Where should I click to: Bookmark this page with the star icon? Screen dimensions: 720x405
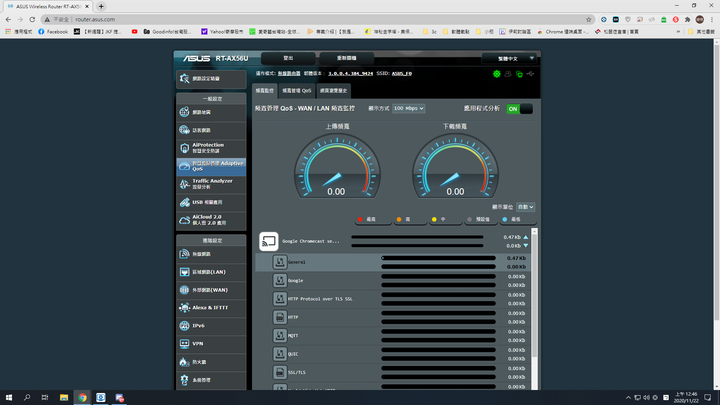coord(589,19)
